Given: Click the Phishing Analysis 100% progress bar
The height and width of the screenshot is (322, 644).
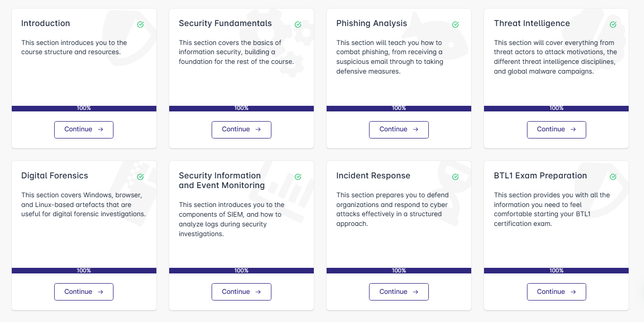Looking at the screenshot, I should pyautogui.click(x=399, y=108).
